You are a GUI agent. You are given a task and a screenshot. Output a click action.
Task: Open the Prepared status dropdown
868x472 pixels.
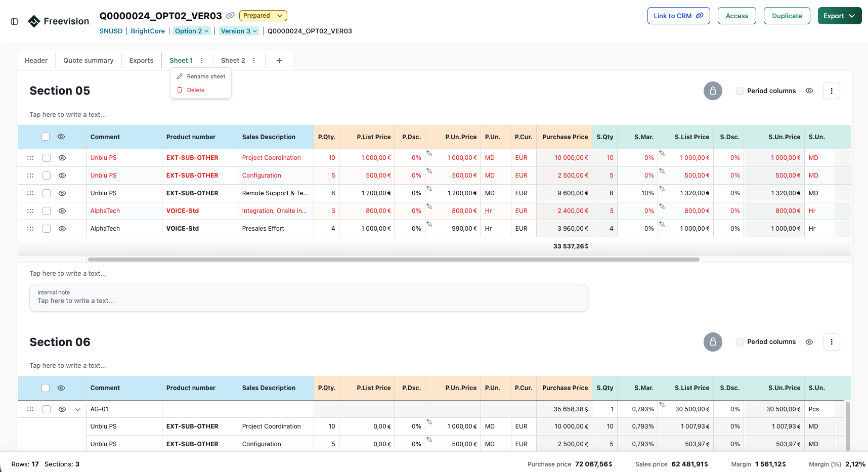click(263, 16)
